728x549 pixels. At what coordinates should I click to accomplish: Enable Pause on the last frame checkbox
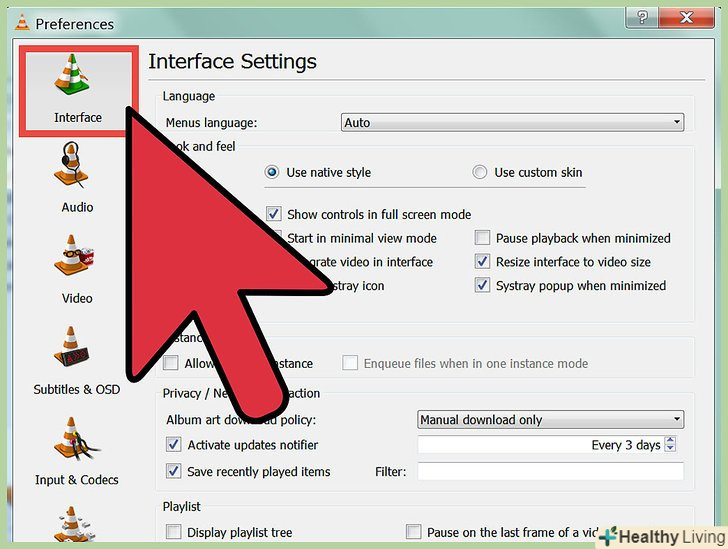[x=413, y=532]
